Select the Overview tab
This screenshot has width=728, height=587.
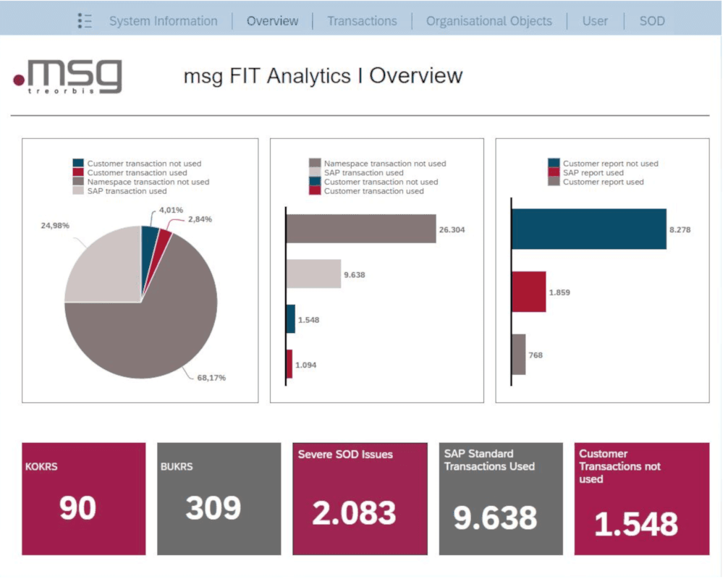[x=273, y=21]
